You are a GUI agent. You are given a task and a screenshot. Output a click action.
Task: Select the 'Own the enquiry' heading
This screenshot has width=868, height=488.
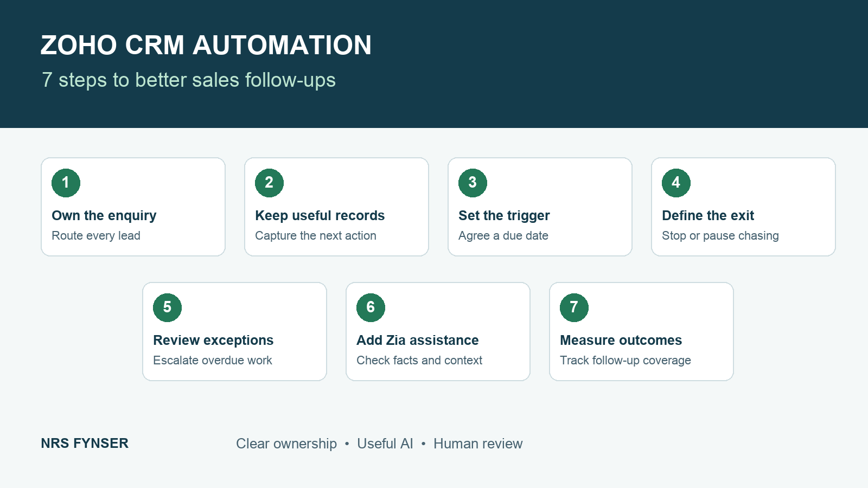click(104, 216)
